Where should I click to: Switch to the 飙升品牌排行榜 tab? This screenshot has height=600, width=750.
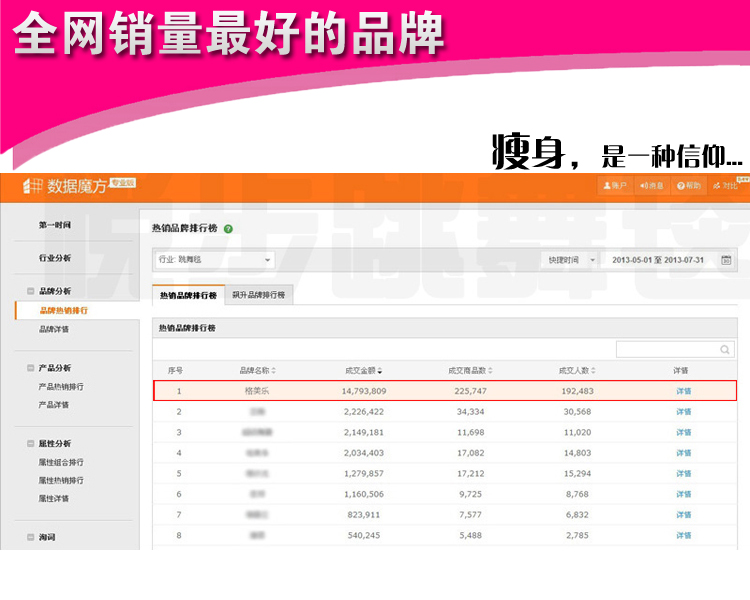[259, 295]
